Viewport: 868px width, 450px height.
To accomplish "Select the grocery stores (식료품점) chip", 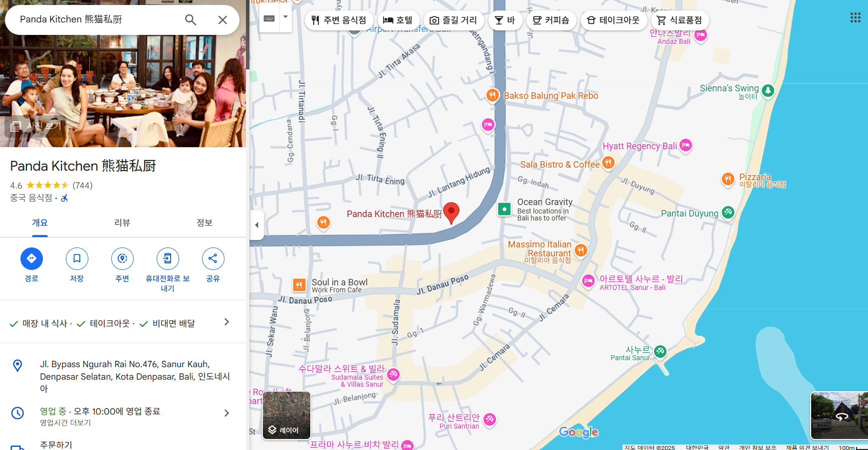I will tap(680, 20).
